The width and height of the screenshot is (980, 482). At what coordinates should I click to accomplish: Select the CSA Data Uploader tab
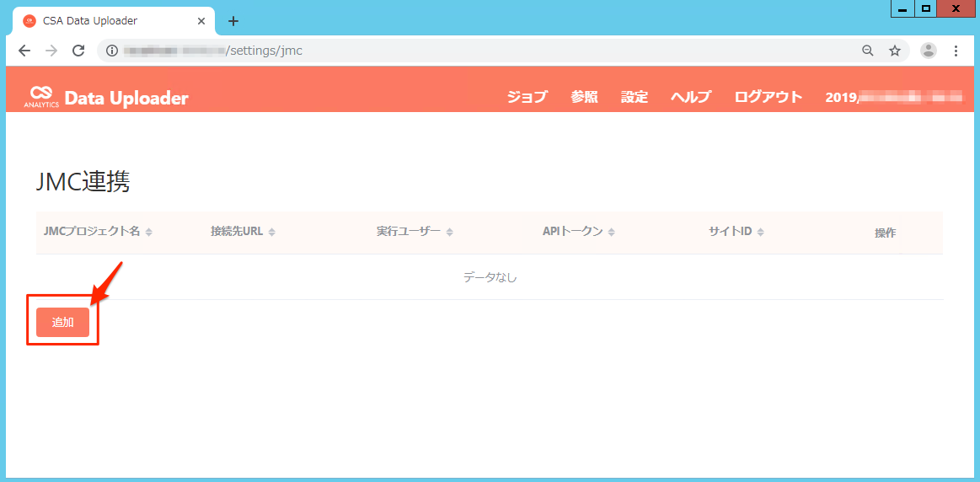point(113,20)
